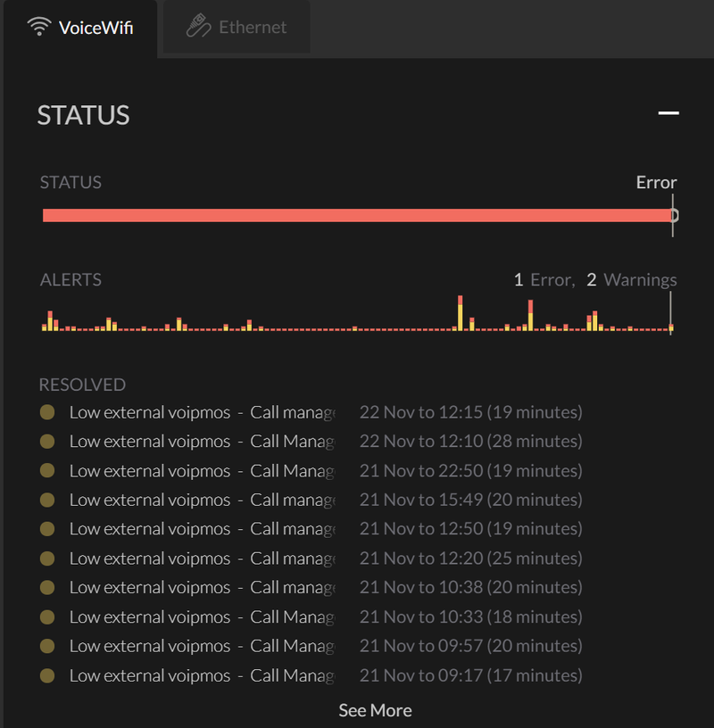Click the 1 Error, 2 Warnings summary
714x728 pixels.
[x=595, y=279]
